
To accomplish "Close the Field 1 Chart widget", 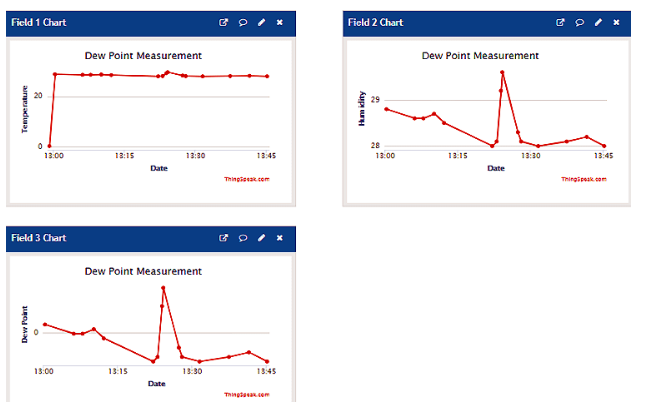I will [280, 22].
